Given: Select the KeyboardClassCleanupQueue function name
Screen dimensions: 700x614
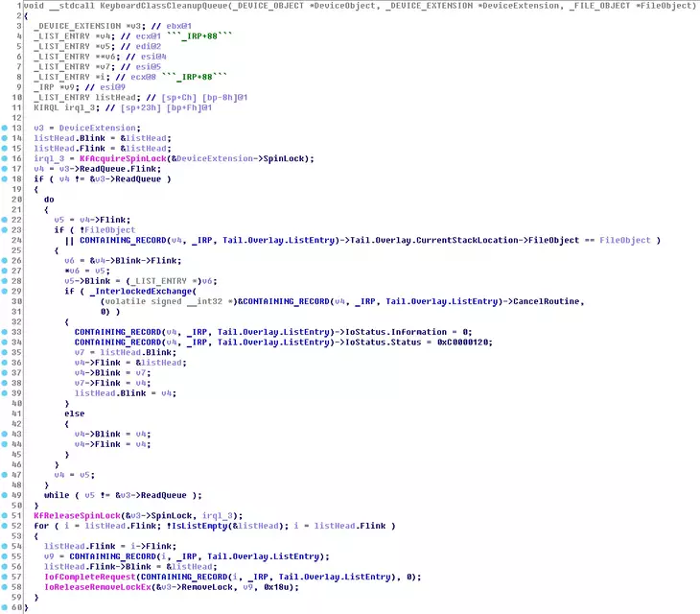Looking at the screenshot, I should tap(164, 6).
